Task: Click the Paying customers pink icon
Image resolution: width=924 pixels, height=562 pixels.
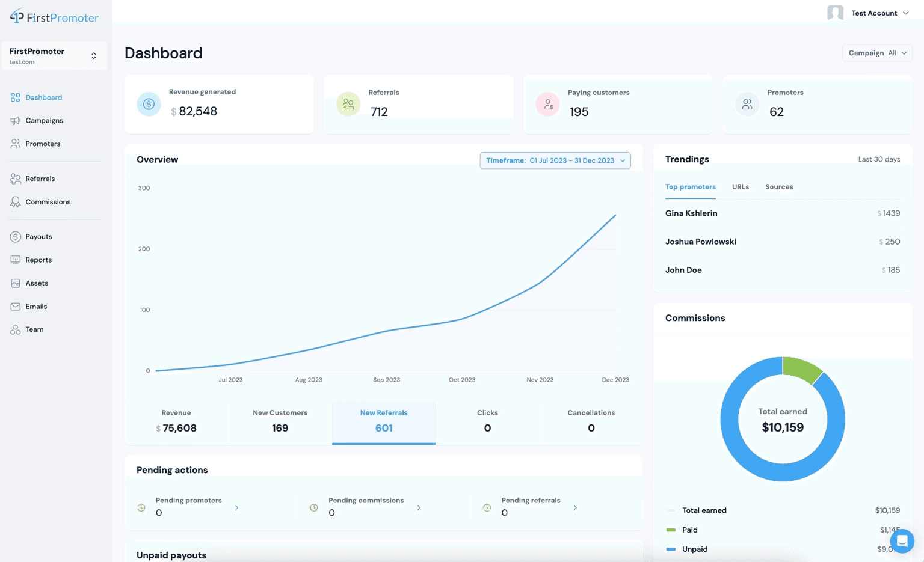Action: click(x=548, y=104)
